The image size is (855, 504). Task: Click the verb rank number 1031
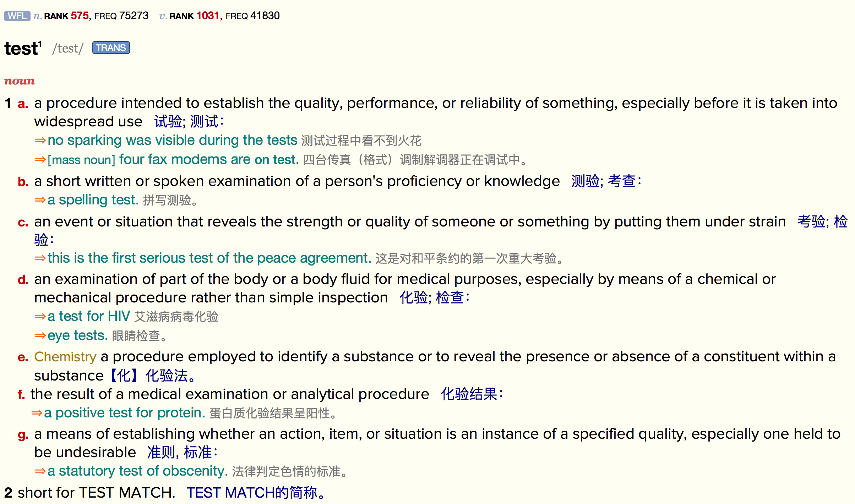tap(208, 16)
